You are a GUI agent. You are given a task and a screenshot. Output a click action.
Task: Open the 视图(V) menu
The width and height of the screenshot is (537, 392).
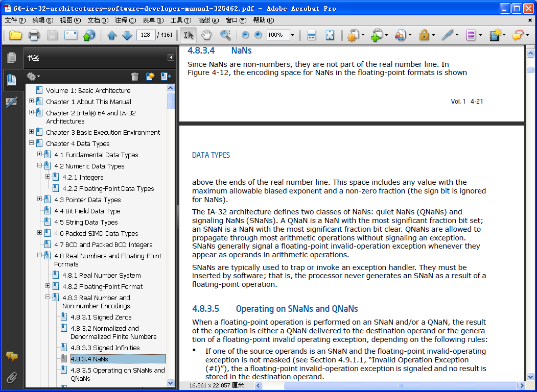70,20
